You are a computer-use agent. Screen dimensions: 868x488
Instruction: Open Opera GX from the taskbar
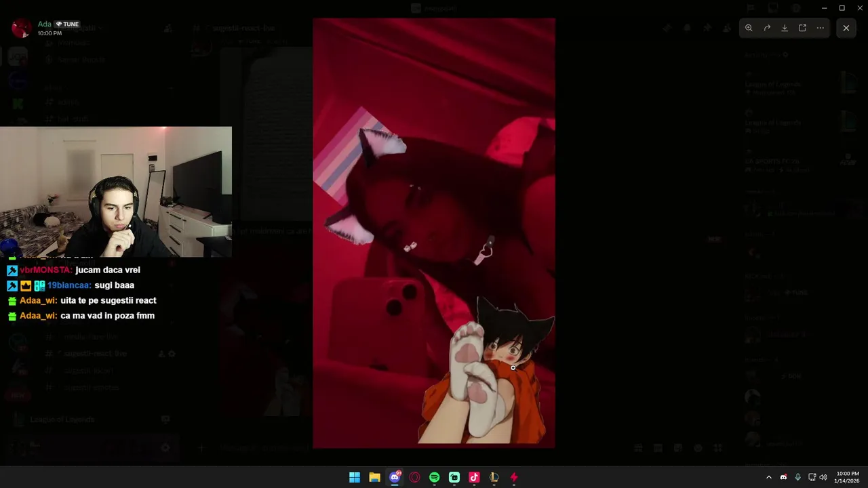[414, 477]
